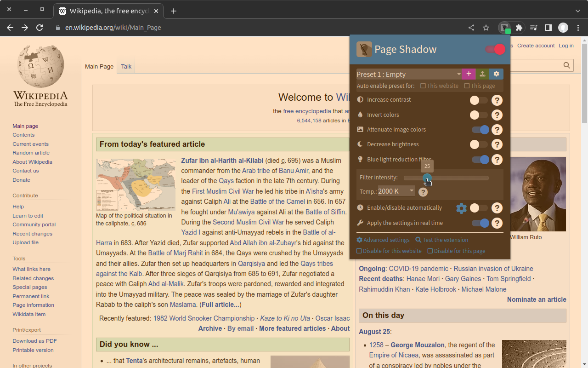
Task: Open the William Ruto photo
Action: pos(538,194)
